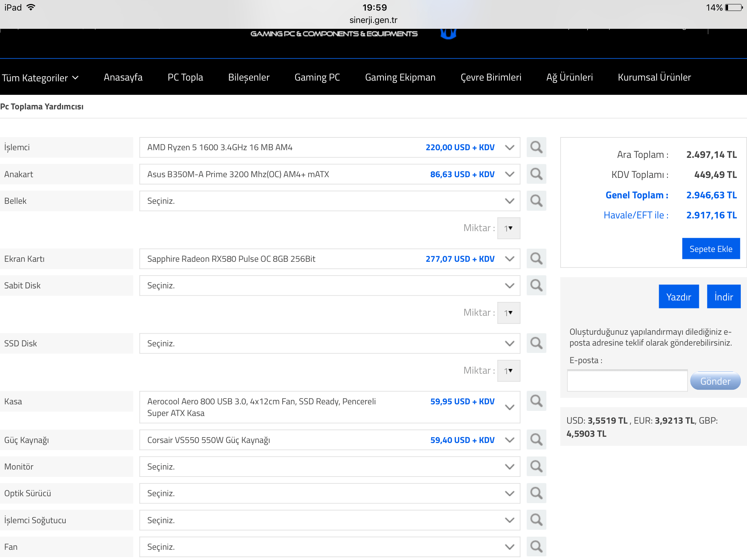Viewport: 747px width, 560px height.
Task: Focus the E-posta input field
Action: 627,381
